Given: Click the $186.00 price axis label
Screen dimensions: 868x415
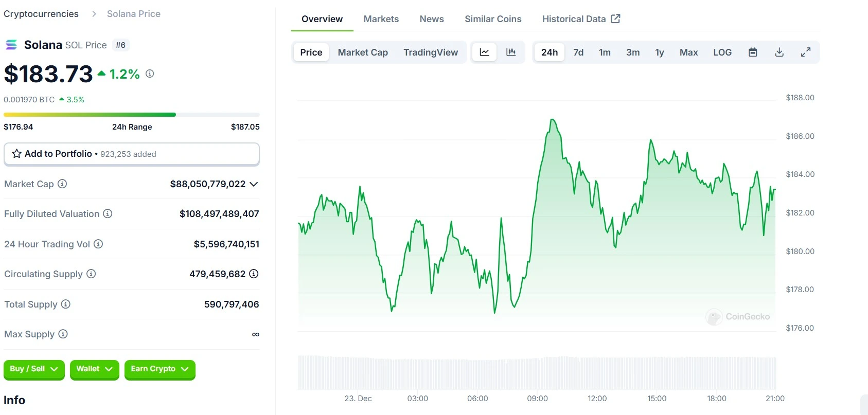Looking at the screenshot, I should click(800, 136).
